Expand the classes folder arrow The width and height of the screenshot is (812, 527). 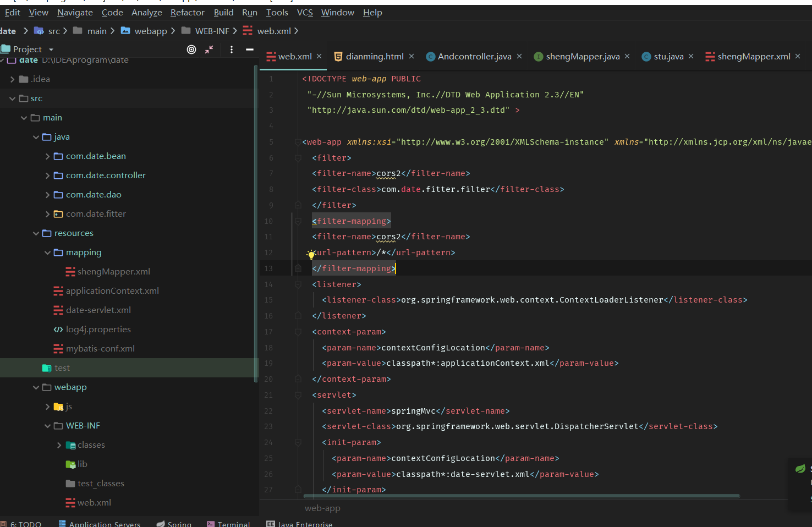pyautogui.click(x=59, y=445)
